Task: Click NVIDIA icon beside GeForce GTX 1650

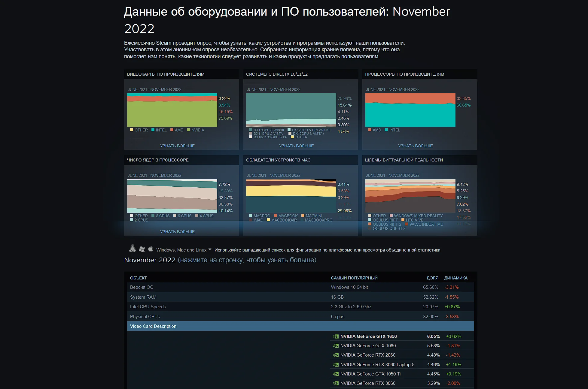Action: click(336, 336)
